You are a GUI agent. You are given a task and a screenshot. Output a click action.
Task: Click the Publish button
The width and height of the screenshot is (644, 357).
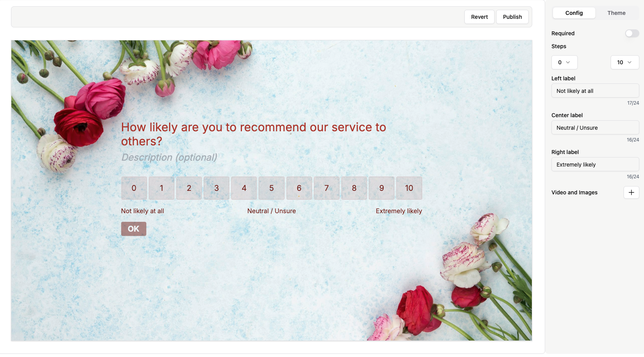(x=512, y=17)
